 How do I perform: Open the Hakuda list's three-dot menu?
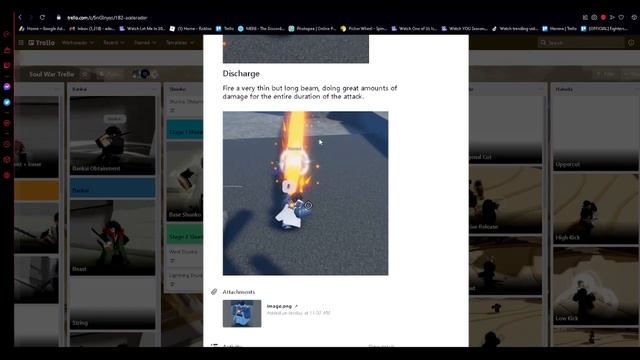pyautogui.click(x=637, y=89)
